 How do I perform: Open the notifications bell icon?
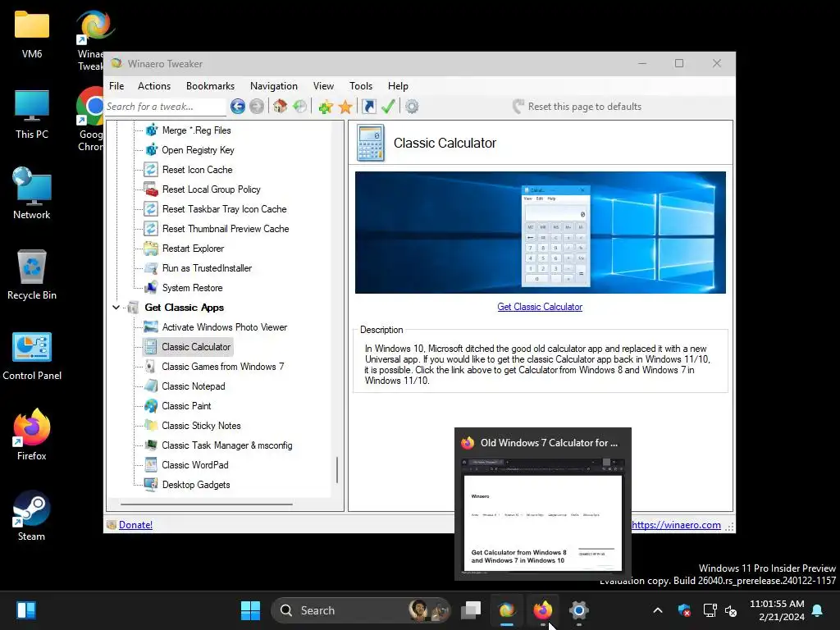tap(818, 610)
